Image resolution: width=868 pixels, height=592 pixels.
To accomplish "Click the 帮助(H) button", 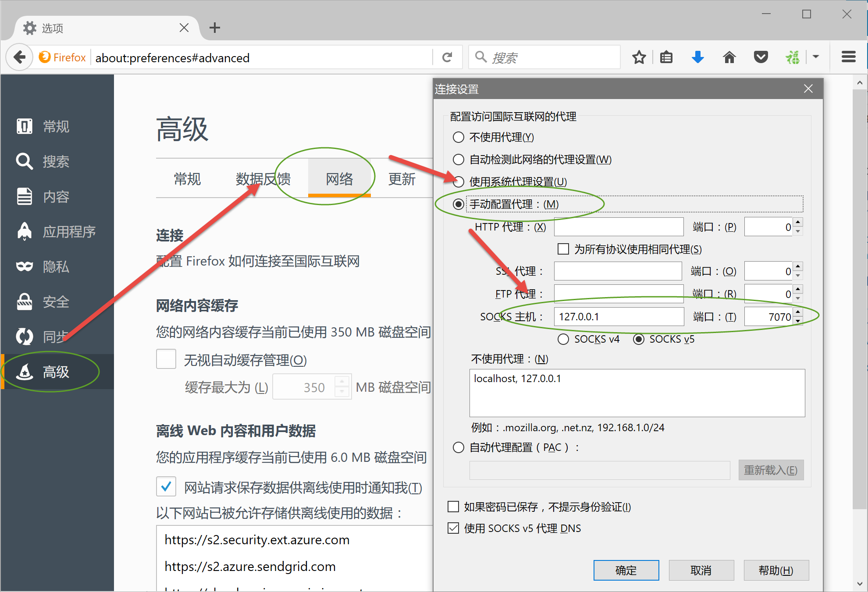I will point(776,570).
